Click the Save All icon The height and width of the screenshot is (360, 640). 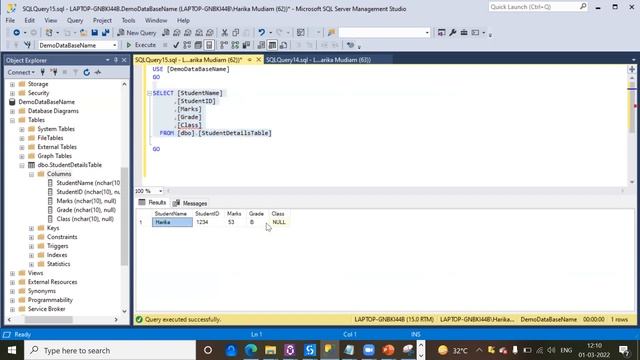[x=106, y=33]
